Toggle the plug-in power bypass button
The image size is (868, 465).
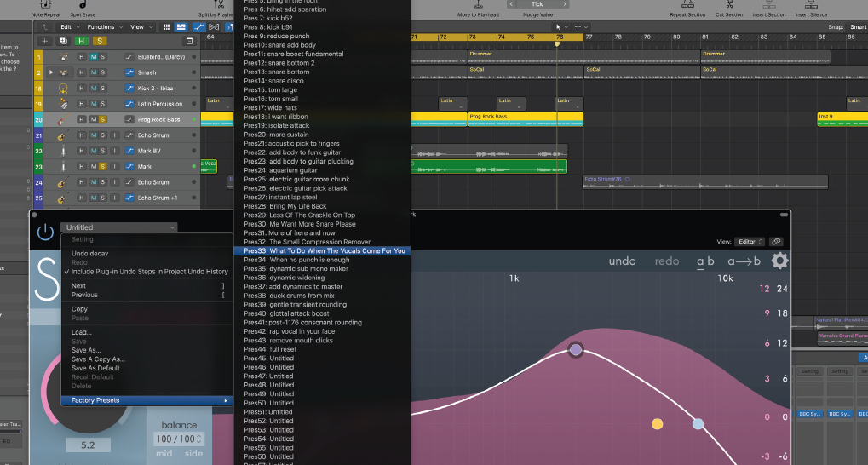(x=44, y=232)
